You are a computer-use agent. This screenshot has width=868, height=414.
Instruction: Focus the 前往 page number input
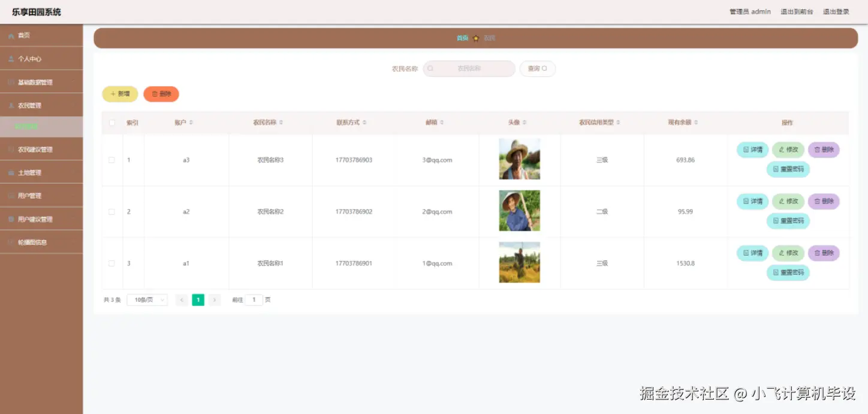tap(254, 300)
